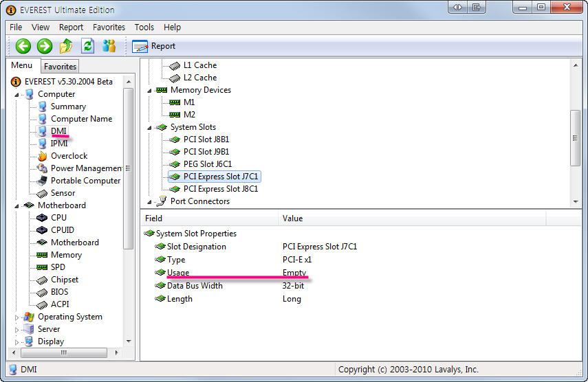Image resolution: width=588 pixels, height=382 pixels.
Task: Click the 'PCI-E x1' type value
Action: (297, 260)
